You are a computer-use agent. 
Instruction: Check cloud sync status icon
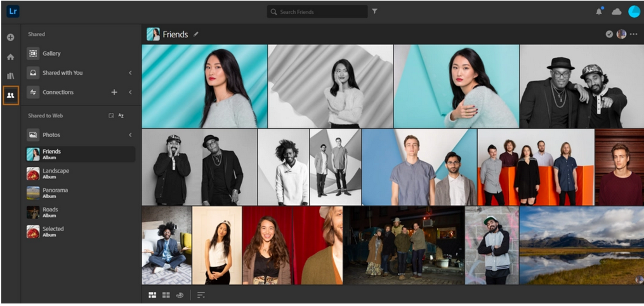pyautogui.click(x=617, y=12)
